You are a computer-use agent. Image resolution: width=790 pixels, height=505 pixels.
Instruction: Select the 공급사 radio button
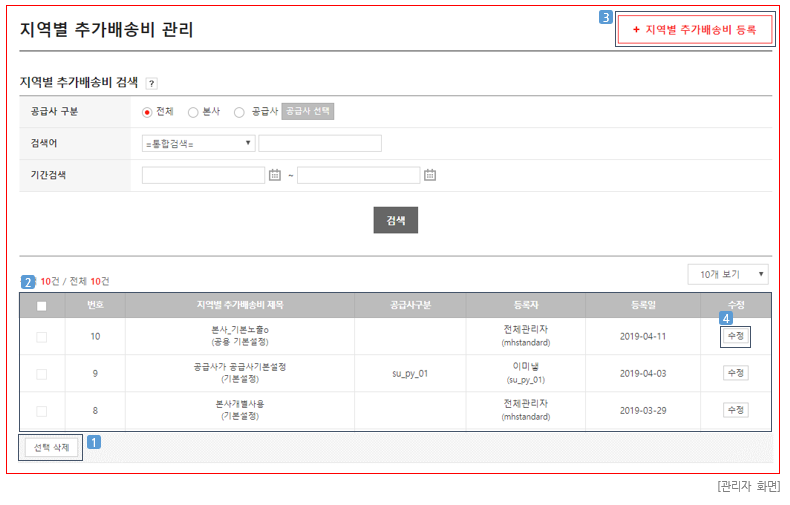click(x=239, y=112)
